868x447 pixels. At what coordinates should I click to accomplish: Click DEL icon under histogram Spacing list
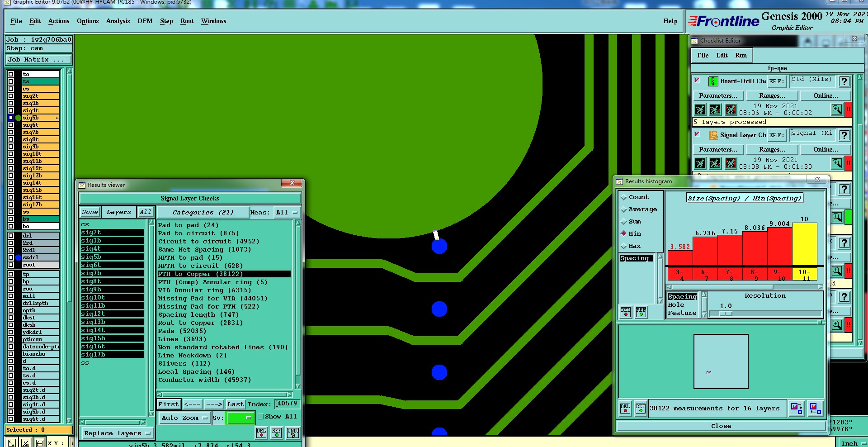(626, 312)
